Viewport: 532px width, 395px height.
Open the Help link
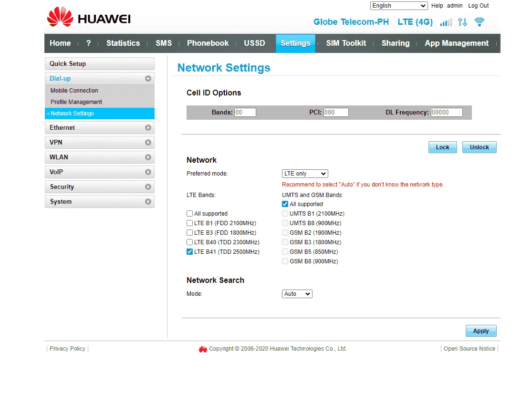(437, 6)
